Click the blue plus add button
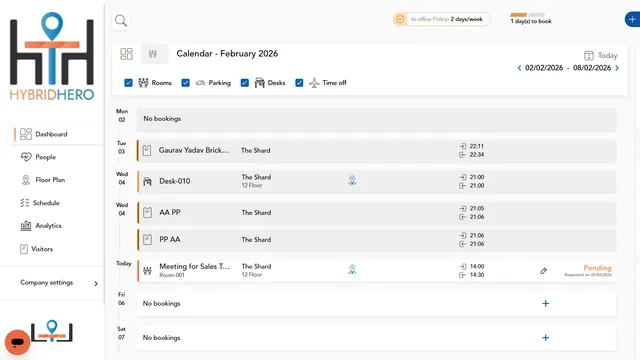640x360 pixels. pos(632,19)
